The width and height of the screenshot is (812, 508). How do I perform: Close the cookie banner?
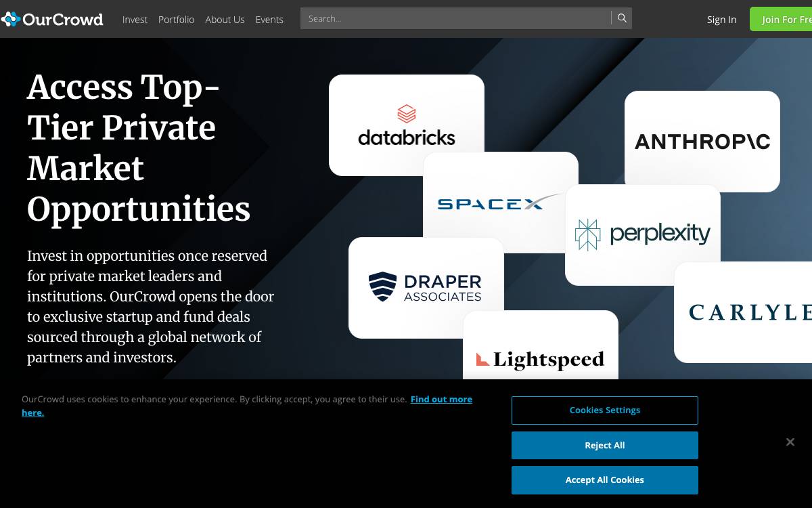click(790, 442)
